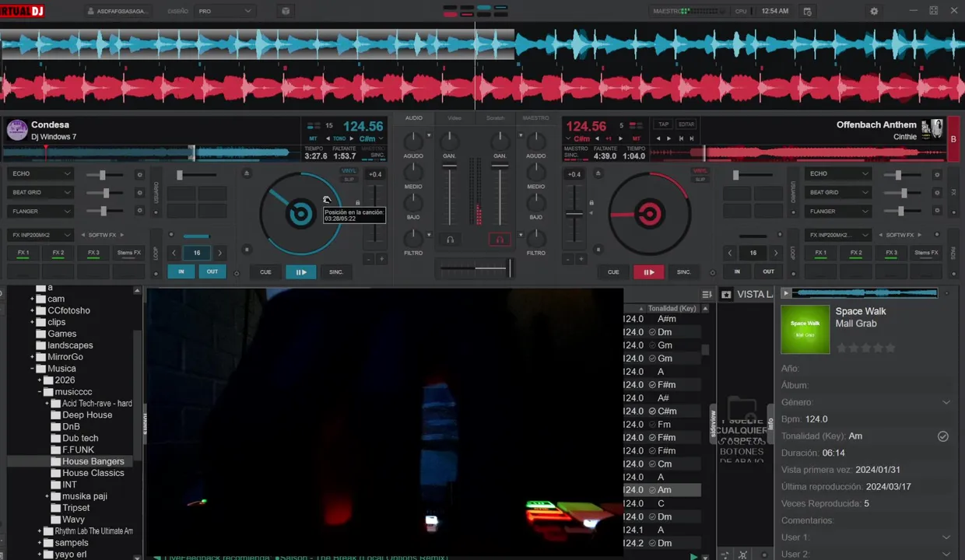Image resolution: width=965 pixels, height=560 pixels.
Task: Collapse the Musica folder
Action: [x=33, y=369]
